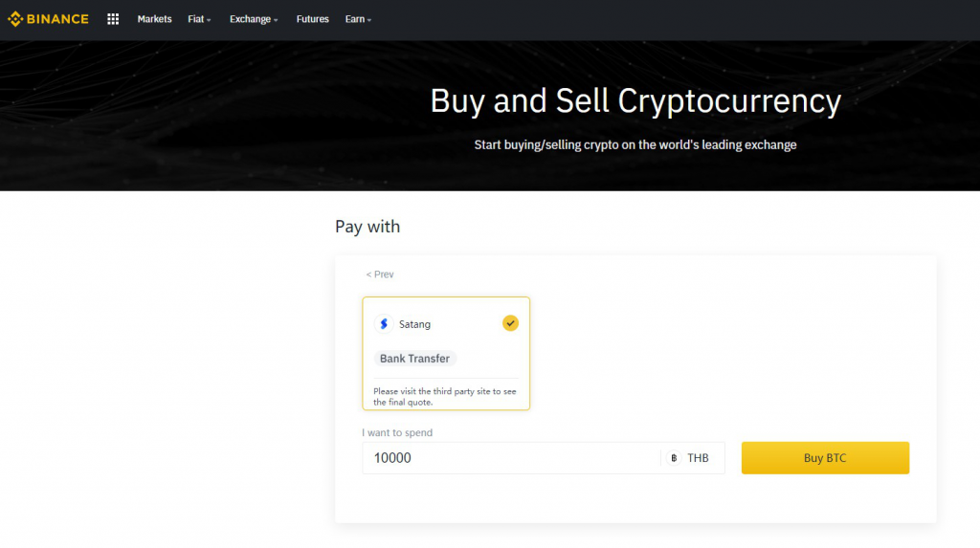
Task: Expand the Exchange dropdown menu
Action: (x=254, y=19)
